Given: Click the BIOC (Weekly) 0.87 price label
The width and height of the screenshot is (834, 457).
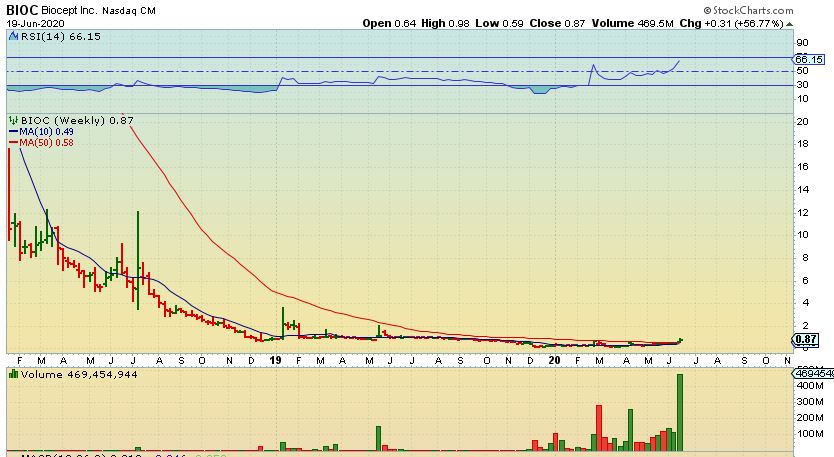Looking at the screenshot, I should [77, 121].
